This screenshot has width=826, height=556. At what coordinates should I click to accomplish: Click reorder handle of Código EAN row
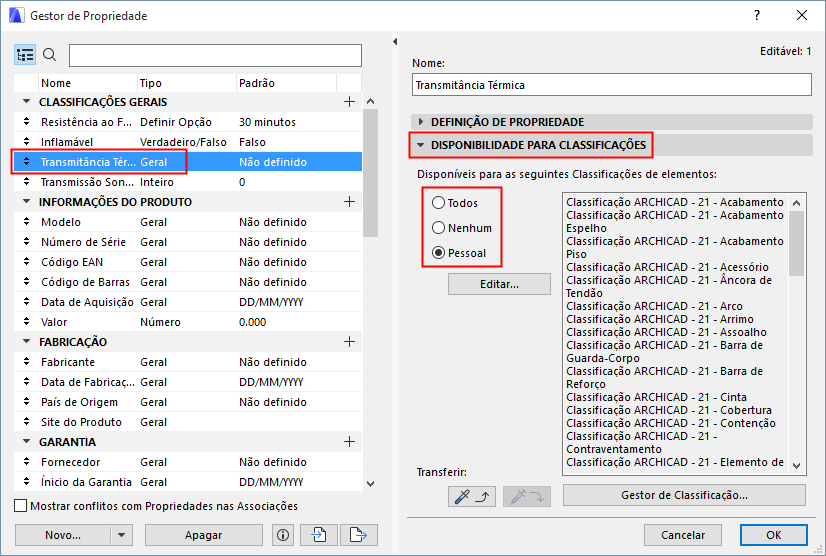click(26, 262)
